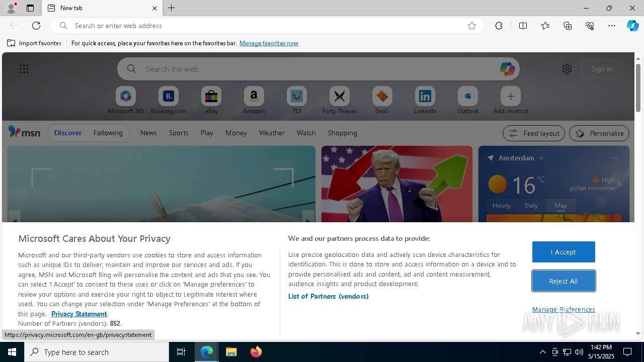Image resolution: width=644 pixels, height=362 pixels.
Task: Select the Following tab
Action: 108,133
